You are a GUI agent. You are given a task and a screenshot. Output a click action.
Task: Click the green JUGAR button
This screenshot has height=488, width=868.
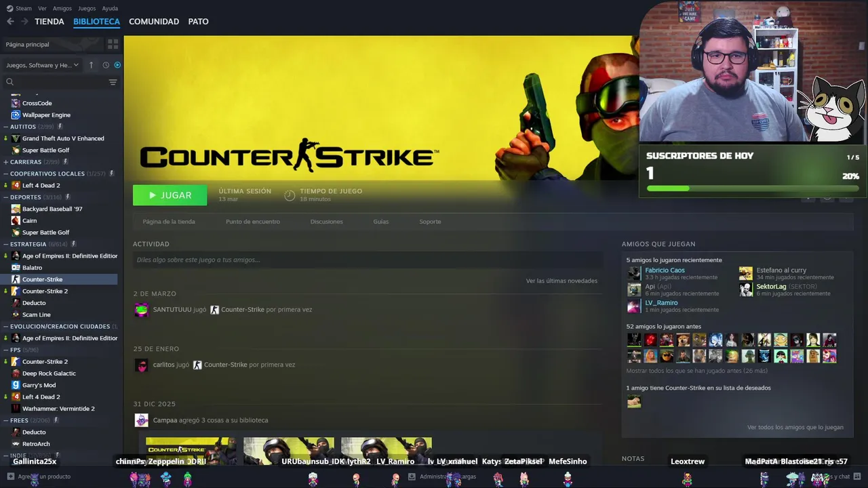[x=170, y=195]
